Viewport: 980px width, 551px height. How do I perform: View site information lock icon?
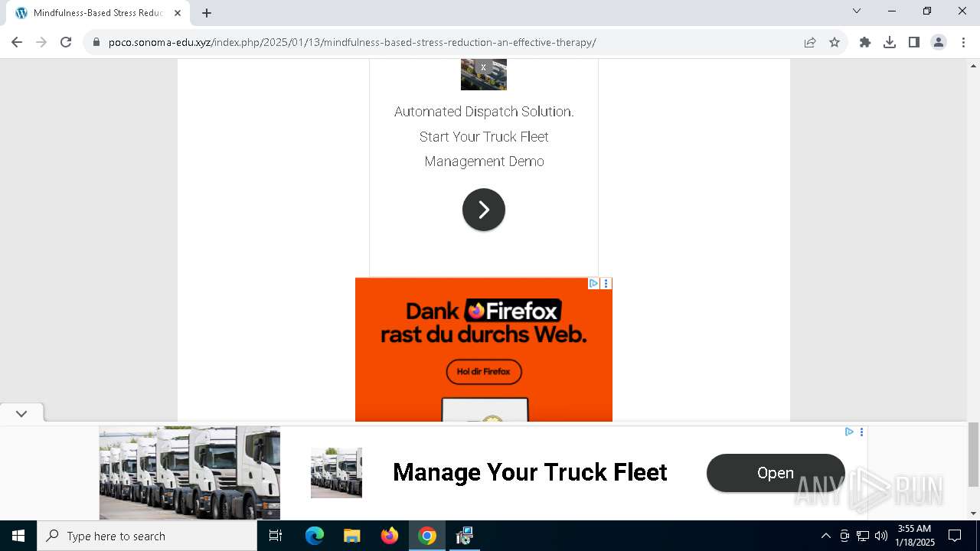click(x=96, y=42)
